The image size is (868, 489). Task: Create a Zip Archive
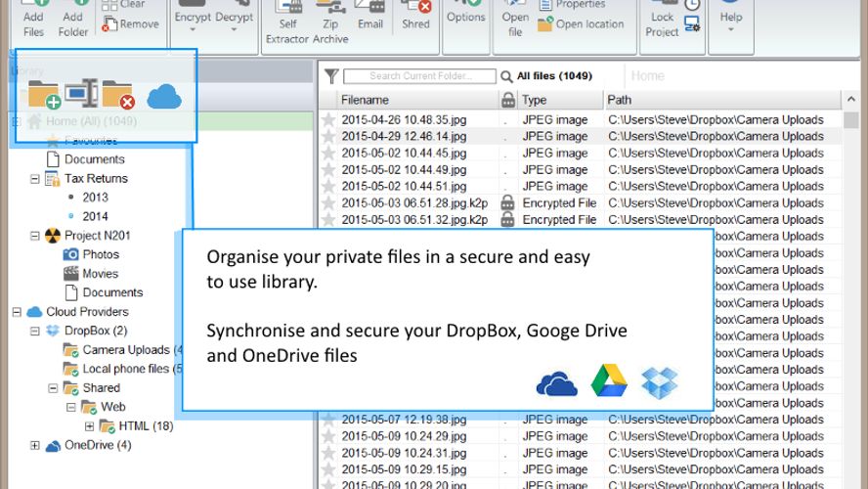pos(330,22)
